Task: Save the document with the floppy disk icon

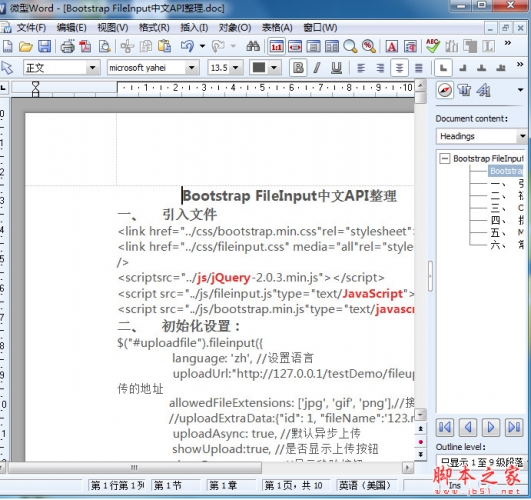Action: (x=44, y=46)
